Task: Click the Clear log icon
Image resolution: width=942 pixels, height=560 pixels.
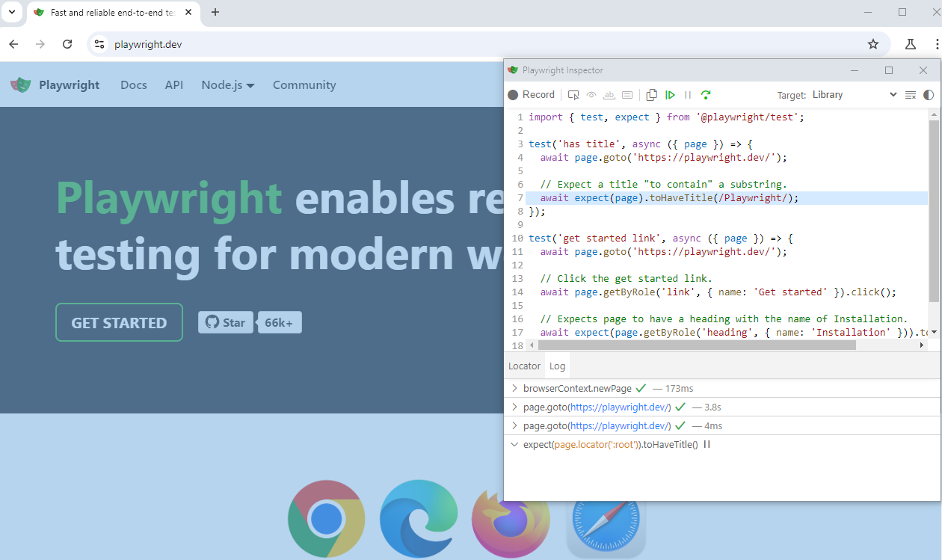Action: click(x=910, y=95)
